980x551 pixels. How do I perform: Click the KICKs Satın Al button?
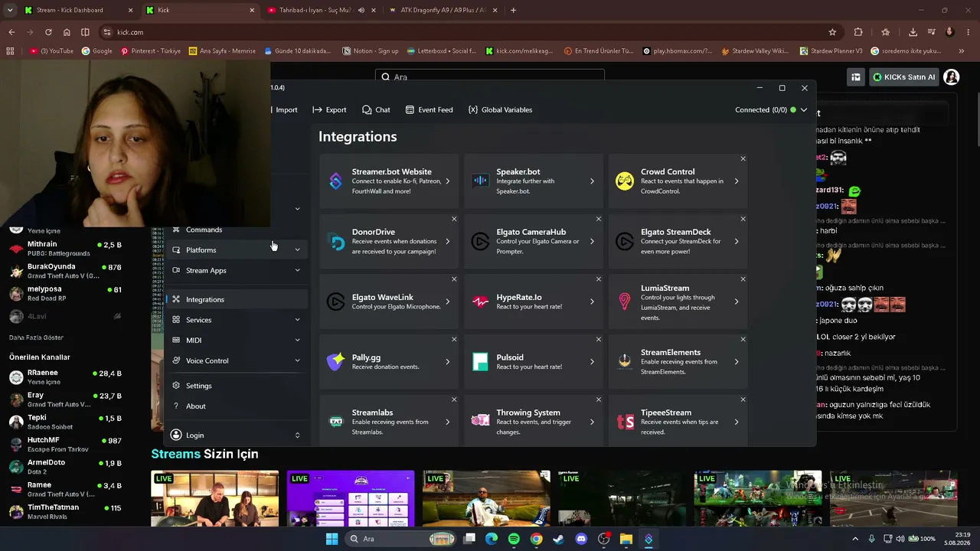point(903,77)
